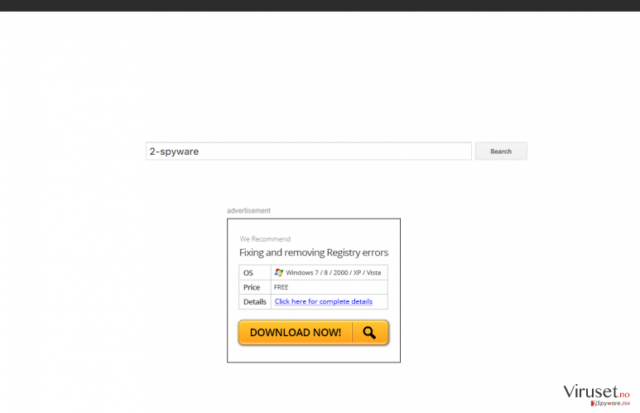Select "Fixing and removing Registry errors" heading
The height and width of the screenshot is (413, 640).
313,253
